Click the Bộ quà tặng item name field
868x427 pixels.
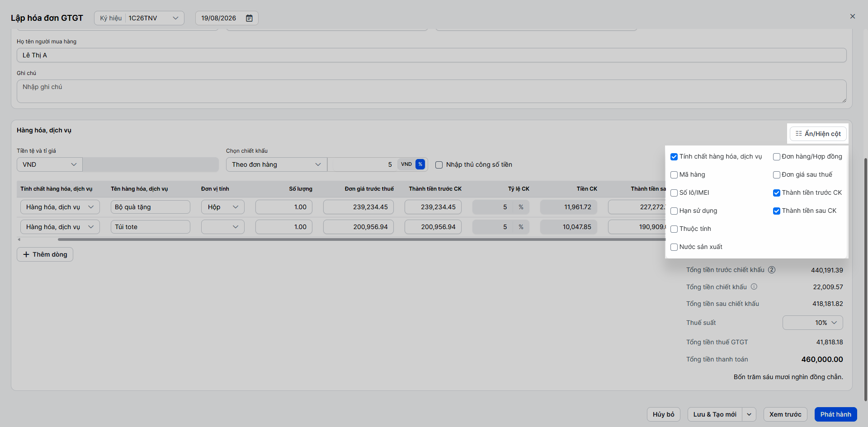(151, 207)
